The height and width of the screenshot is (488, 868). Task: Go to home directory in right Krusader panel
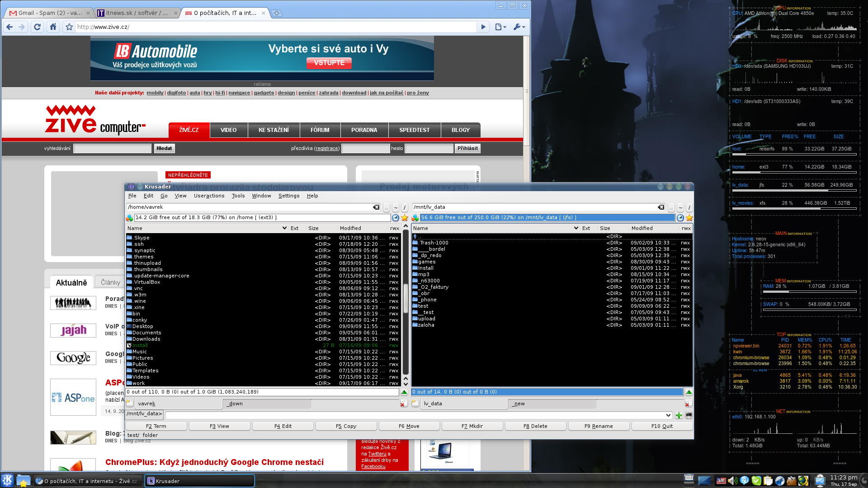[680, 208]
